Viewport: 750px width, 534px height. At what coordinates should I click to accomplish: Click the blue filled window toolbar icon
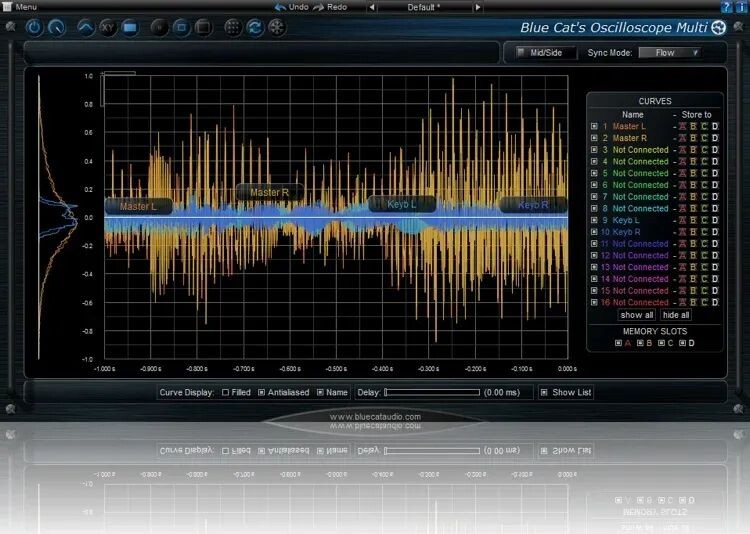(130, 27)
